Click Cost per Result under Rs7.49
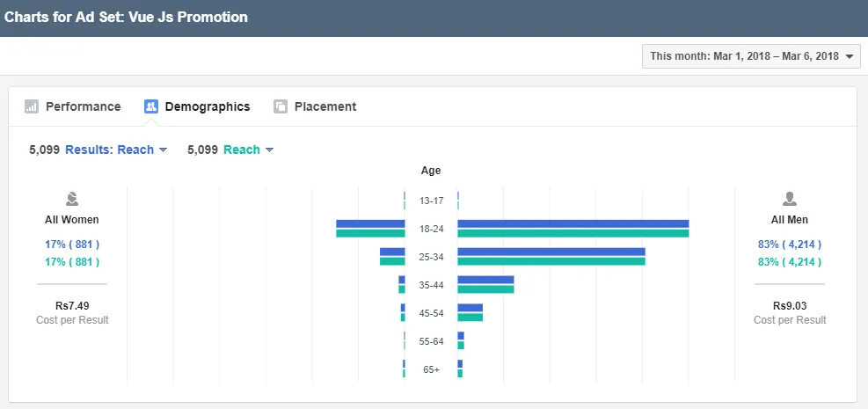This screenshot has width=868, height=409. click(72, 320)
